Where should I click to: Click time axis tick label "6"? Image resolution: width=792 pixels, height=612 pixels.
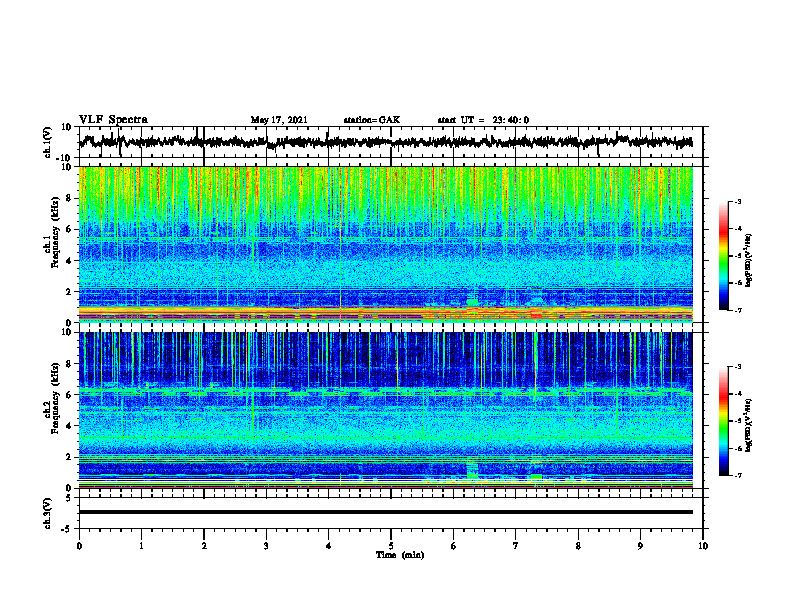coord(454,546)
